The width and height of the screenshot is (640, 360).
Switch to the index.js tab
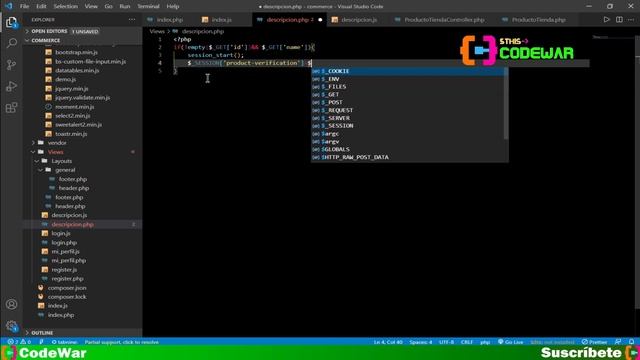tap(222, 20)
